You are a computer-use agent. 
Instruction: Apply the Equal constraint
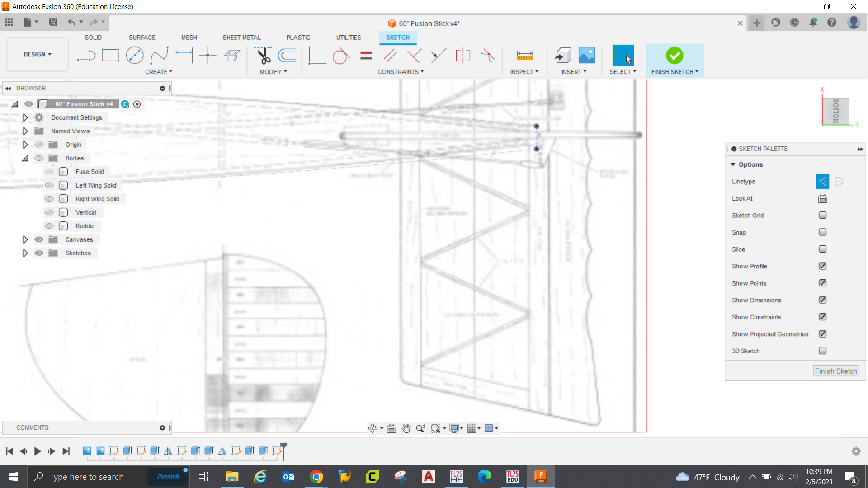[x=366, y=56]
